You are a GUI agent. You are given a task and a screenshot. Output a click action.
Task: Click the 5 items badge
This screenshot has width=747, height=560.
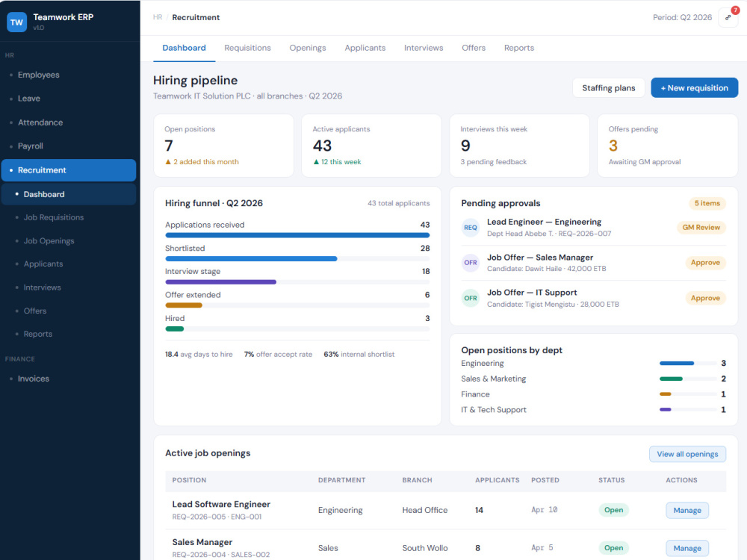coord(707,203)
